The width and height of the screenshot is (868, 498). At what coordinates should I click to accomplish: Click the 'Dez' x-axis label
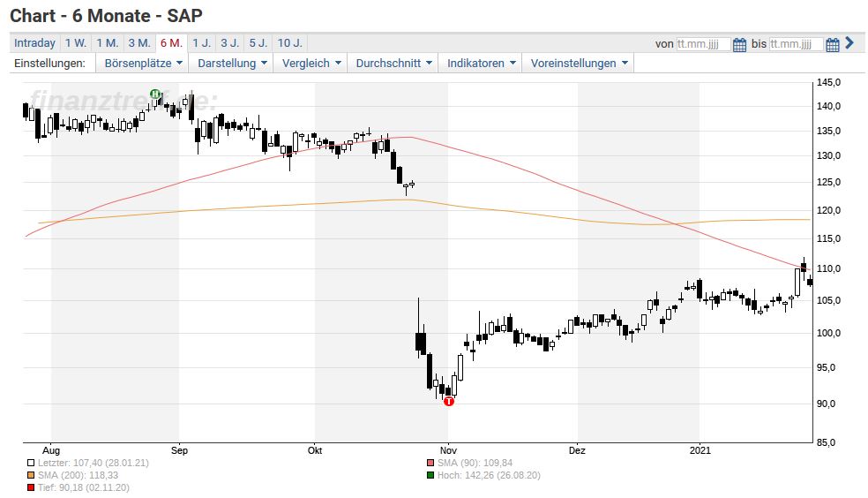[578, 450]
